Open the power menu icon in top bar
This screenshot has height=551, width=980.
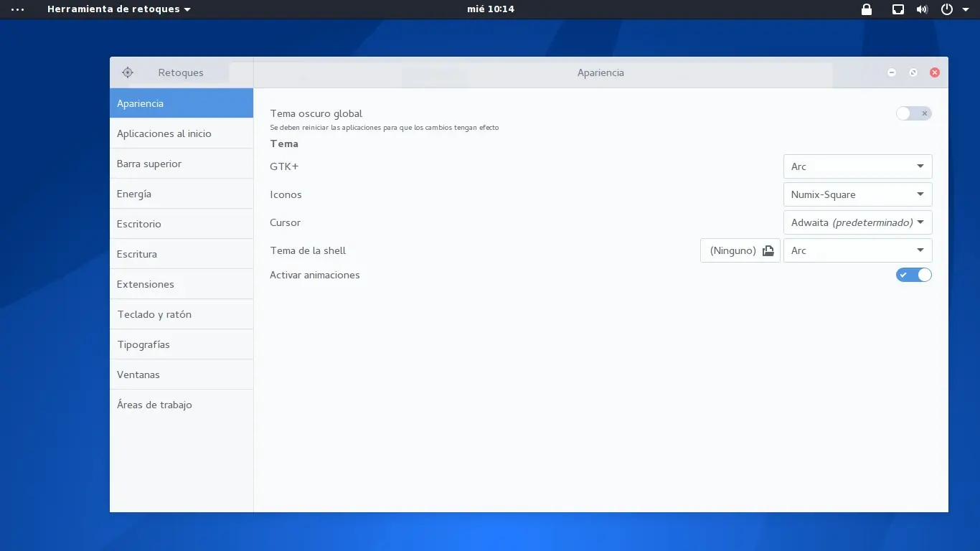[x=947, y=9]
